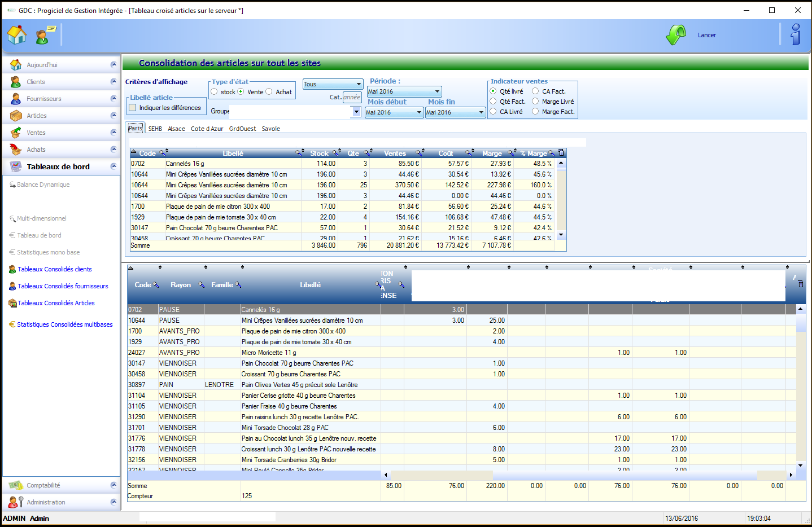Click Statistiques Consolidées multibases euro icon

click(x=12, y=324)
